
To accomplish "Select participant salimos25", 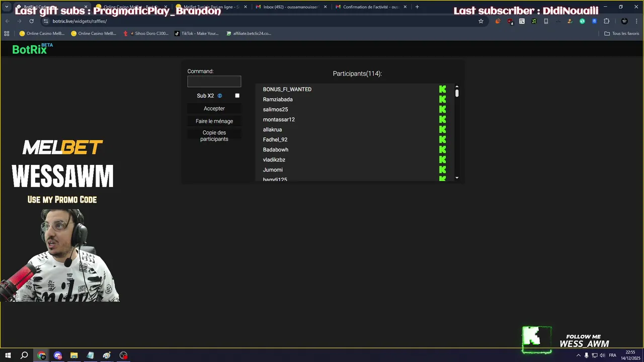I will point(275,110).
